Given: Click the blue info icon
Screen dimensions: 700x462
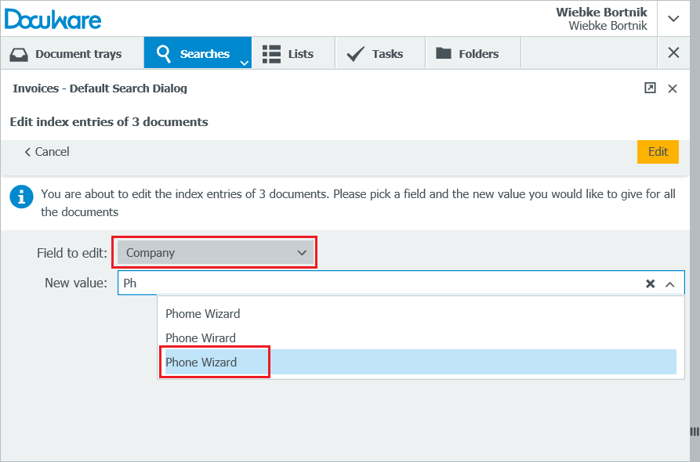Looking at the screenshot, I should pos(21,197).
